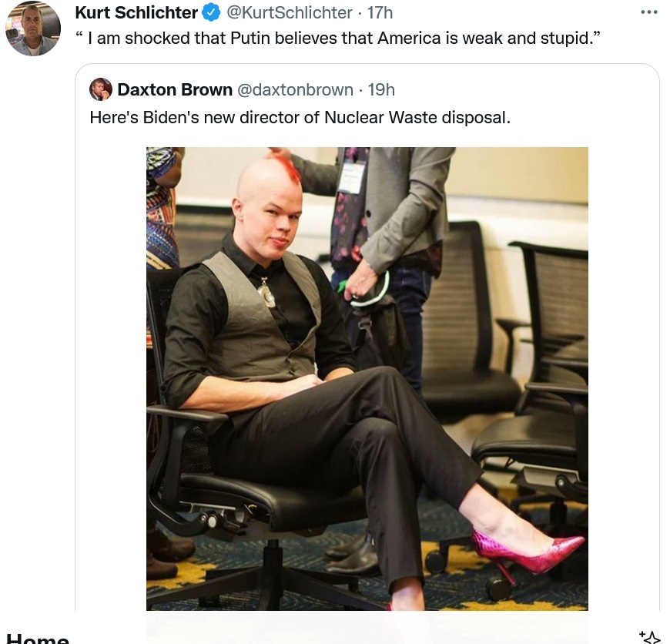This screenshot has height=644, width=670.
Task: Click the Daxton Brown display name
Action: coord(175,89)
